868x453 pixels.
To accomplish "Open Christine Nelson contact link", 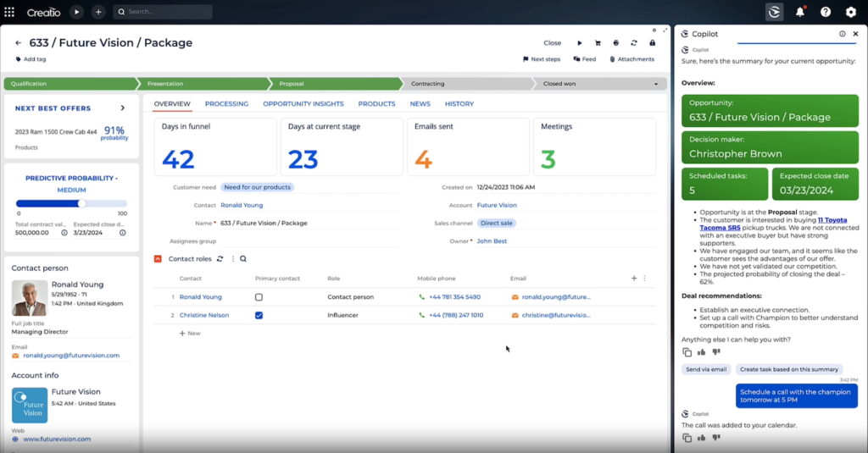I will 203,315.
